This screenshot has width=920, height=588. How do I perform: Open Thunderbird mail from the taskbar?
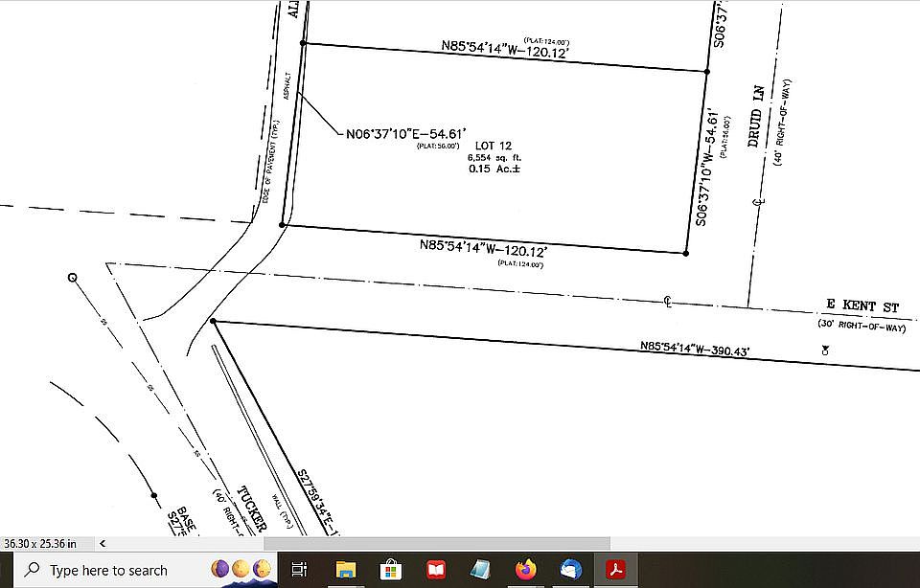[x=570, y=569]
